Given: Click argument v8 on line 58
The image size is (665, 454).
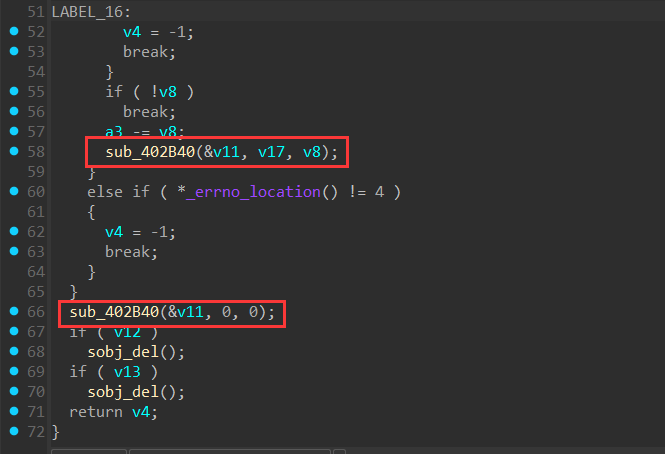Looking at the screenshot, I should pyautogui.click(x=312, y=152).
